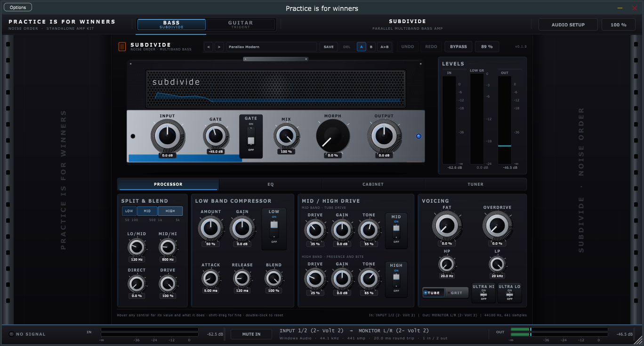Screen dimensions: 644x346
Task: Copy A to B with A>B button
Action: 385,47
